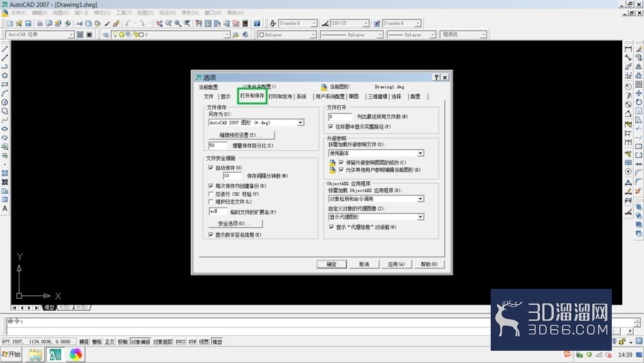644x363 pixels.
Task: Click the Zoom Realtime icon
Action: [x=168, y=23]
